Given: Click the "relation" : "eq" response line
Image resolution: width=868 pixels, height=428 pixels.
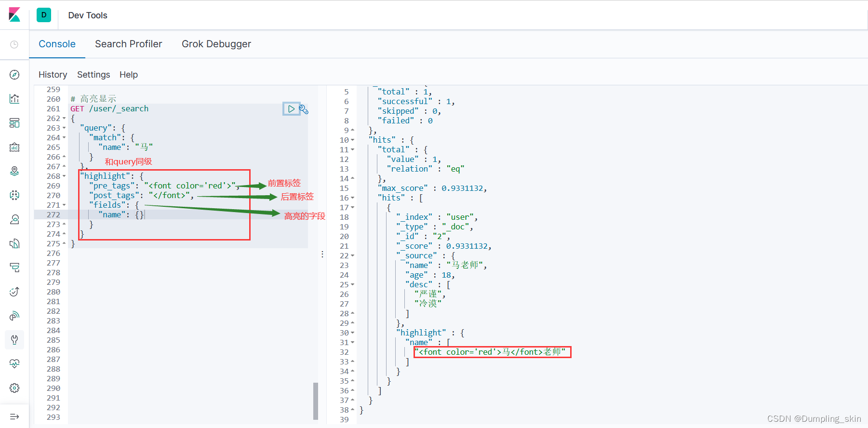Looking at the screenshot, I should click(426, 169).
